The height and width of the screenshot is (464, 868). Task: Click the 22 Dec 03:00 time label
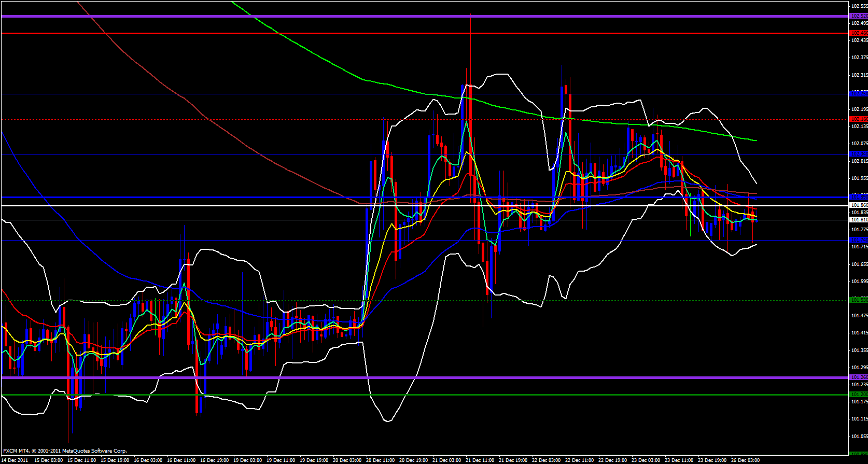point(546,460)
